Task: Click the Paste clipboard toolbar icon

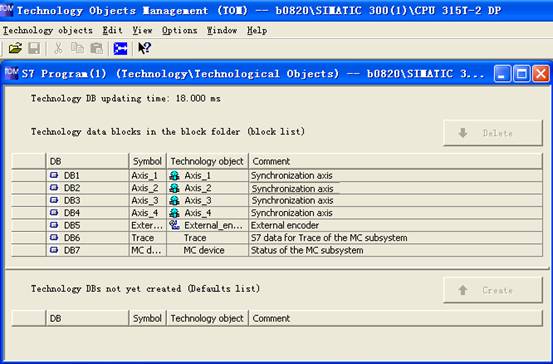Action: [96, 48]
